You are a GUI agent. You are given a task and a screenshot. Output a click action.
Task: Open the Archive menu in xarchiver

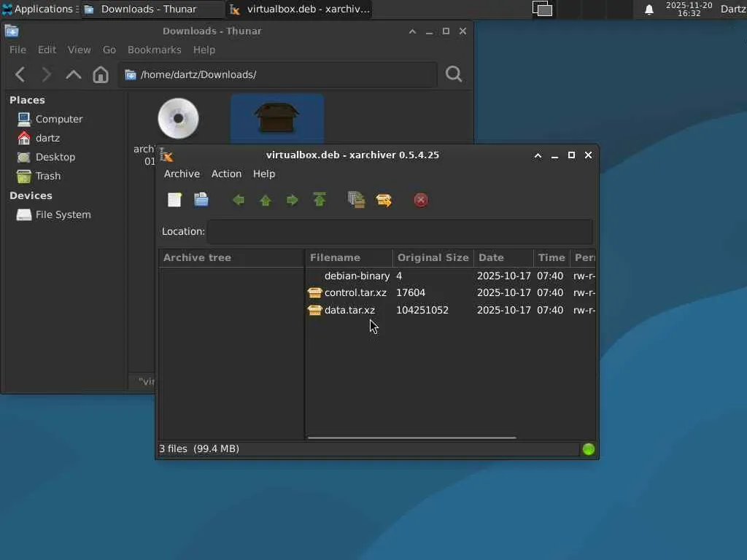tap(182, 174)
